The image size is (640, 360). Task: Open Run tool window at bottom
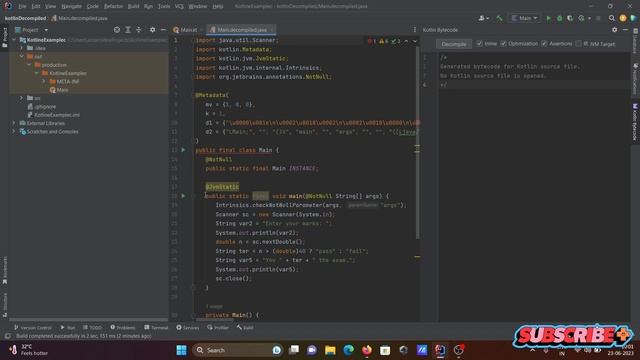click(x=67, y=328)
